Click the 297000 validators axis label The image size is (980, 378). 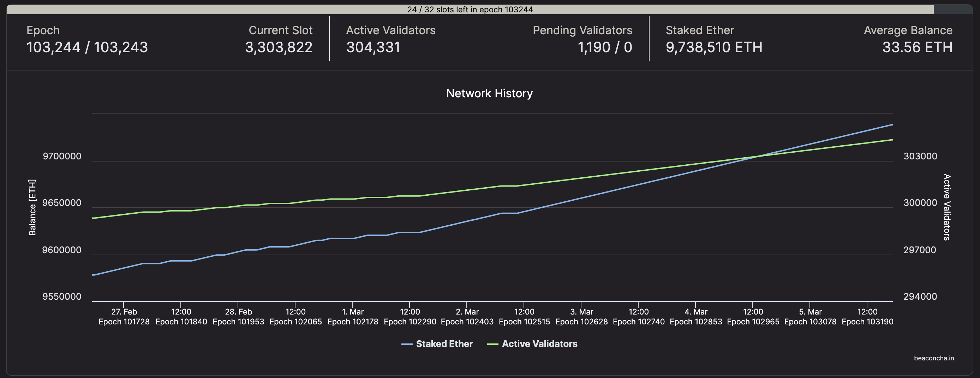920,250
